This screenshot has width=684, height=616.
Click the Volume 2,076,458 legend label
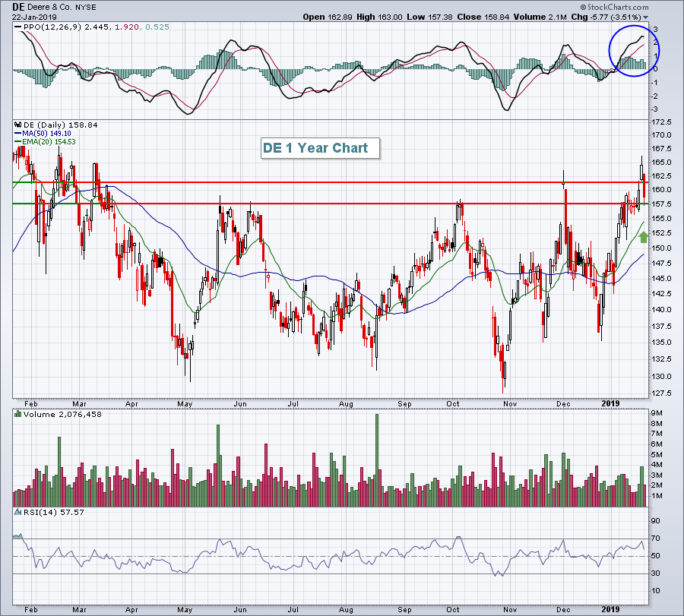pos(62,414)
